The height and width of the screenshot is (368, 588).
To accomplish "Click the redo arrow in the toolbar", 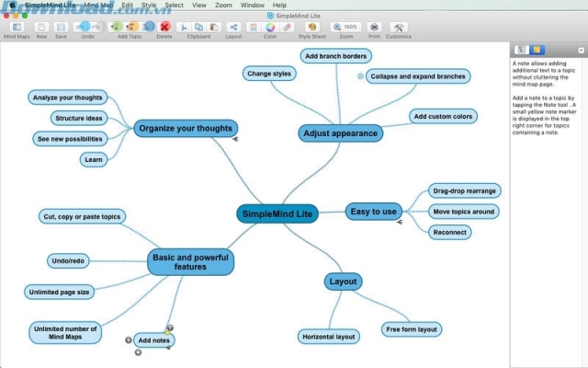I will 96,27.
